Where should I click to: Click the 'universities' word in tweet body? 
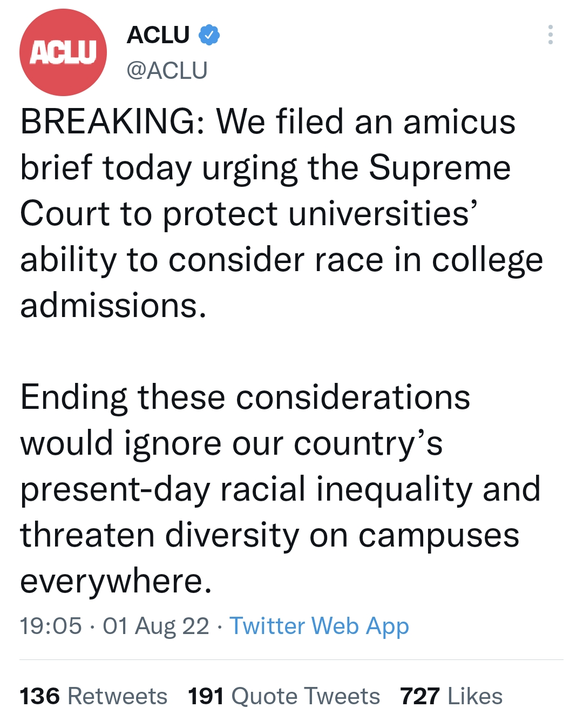(x=378, y=214)
